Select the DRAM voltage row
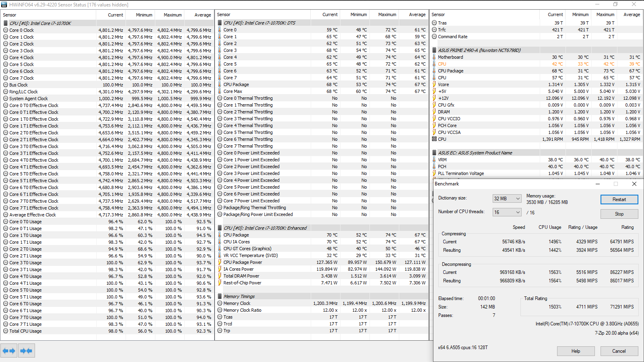The width and height of the screenshot is (644, 362). [x=537, y=112]
